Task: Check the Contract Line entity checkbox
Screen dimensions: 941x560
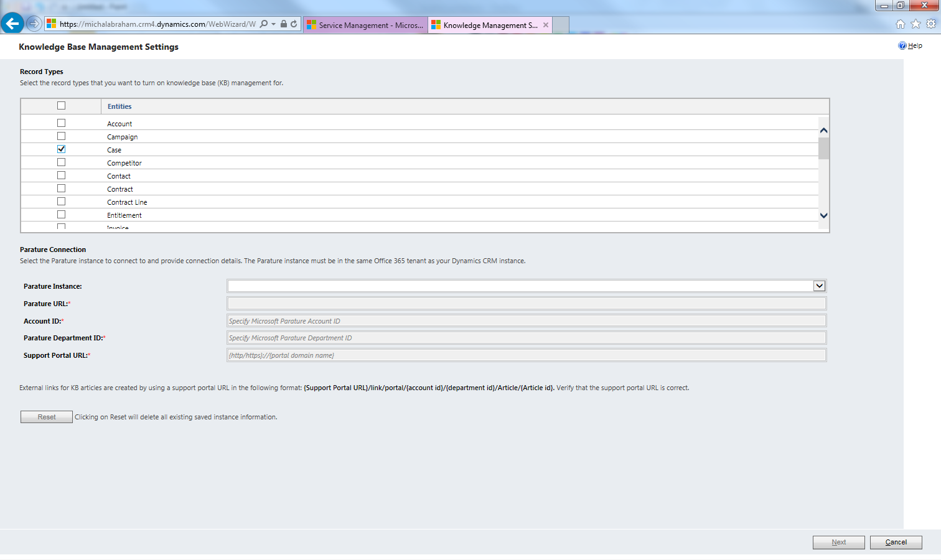Action: coord(61,202)
